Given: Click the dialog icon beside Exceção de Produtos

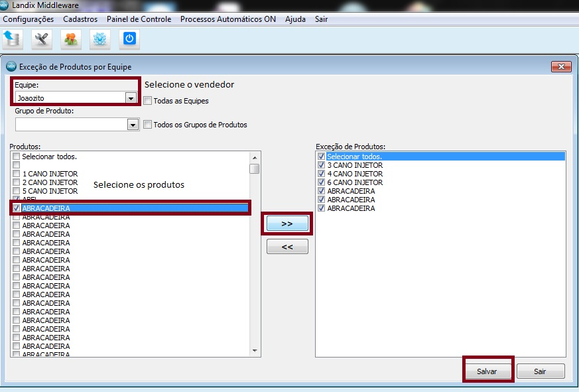Looking at the screenshot, I should [x=11, y=66].
